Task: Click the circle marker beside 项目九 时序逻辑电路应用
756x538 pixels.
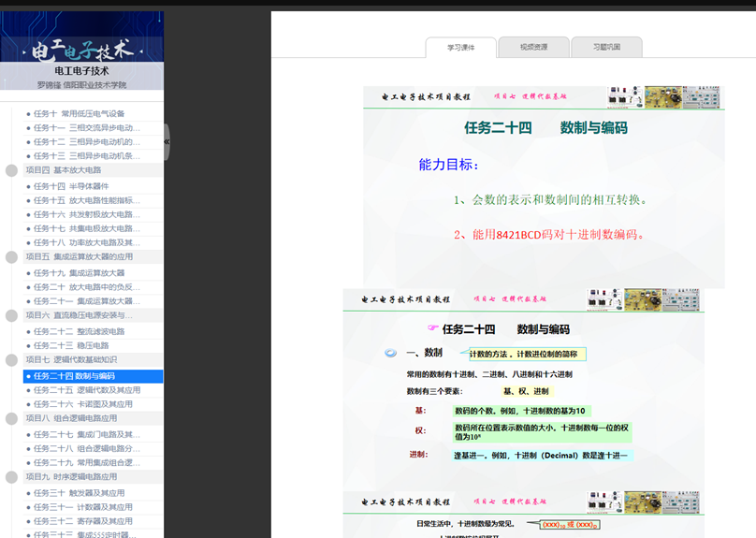Action: (12, 476)
